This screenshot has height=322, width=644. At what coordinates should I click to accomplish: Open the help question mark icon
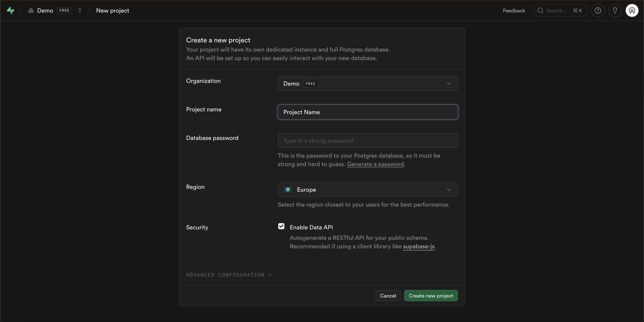click(x=598, y=10)
